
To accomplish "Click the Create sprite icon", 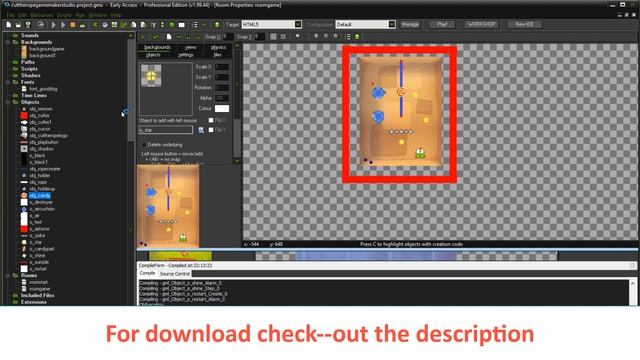I will (x=95, y=24).
